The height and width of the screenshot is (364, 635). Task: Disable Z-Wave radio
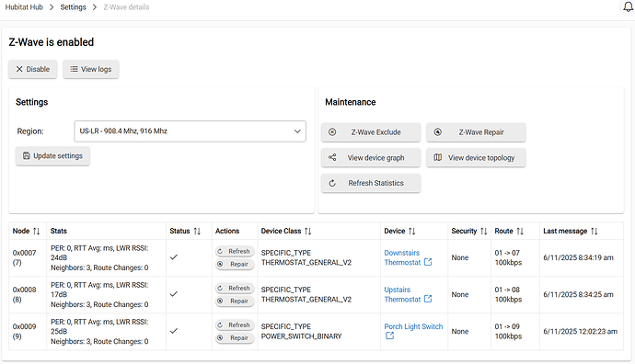[33, 69]
